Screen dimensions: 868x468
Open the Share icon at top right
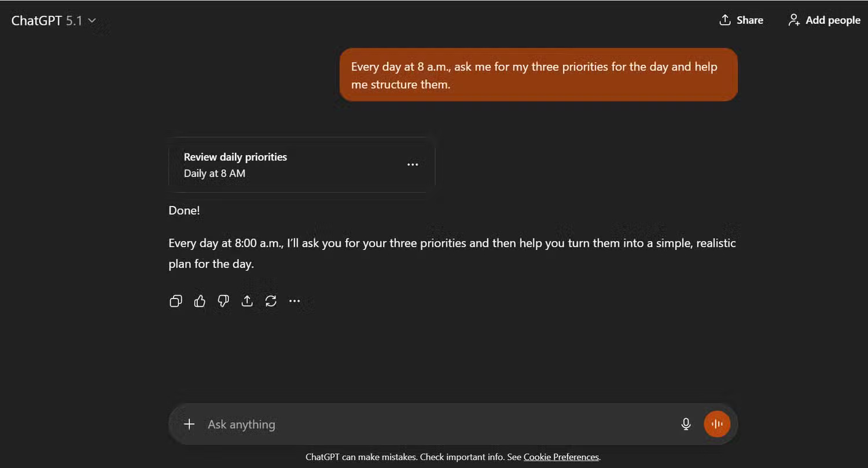741,20
